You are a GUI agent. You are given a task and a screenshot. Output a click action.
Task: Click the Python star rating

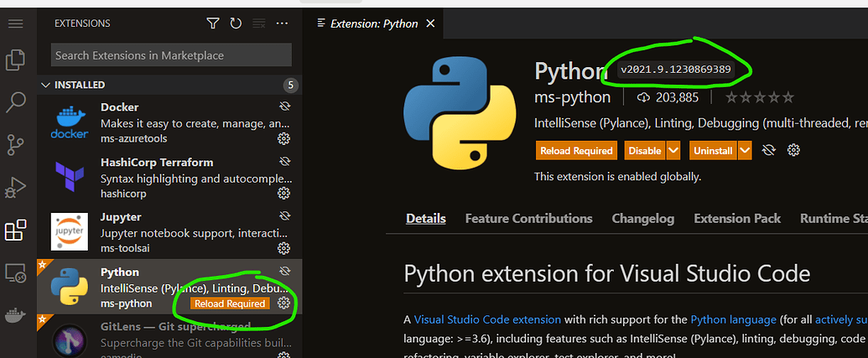(760, 98)
